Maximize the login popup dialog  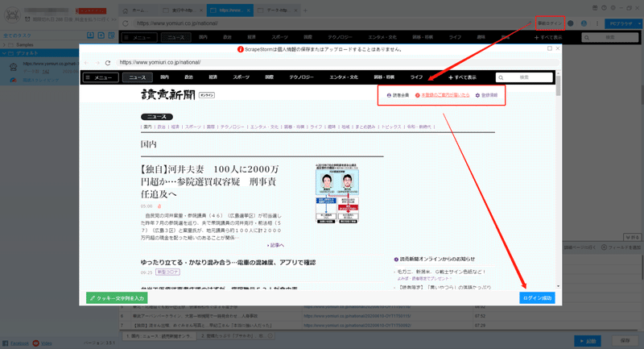pos(550,48)
